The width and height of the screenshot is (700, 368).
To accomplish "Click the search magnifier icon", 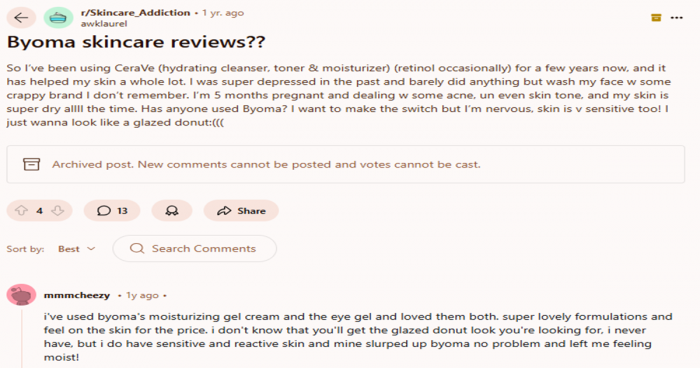I will (x=137, y=249).
